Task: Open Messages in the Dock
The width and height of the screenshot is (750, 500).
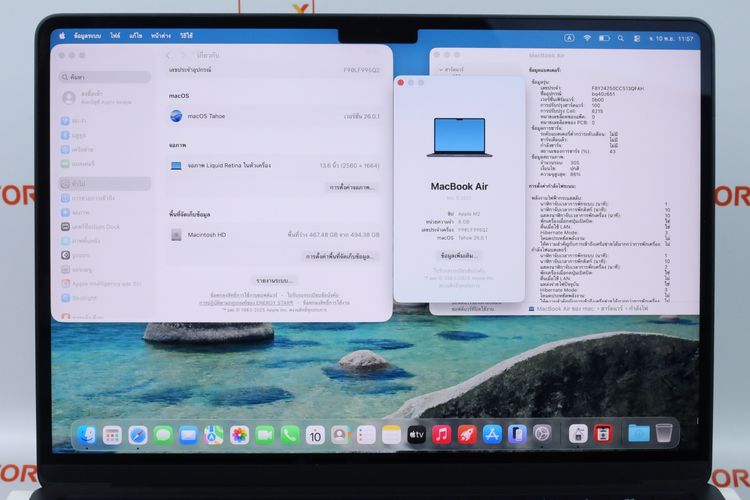Action: click(x=163, y=435)
